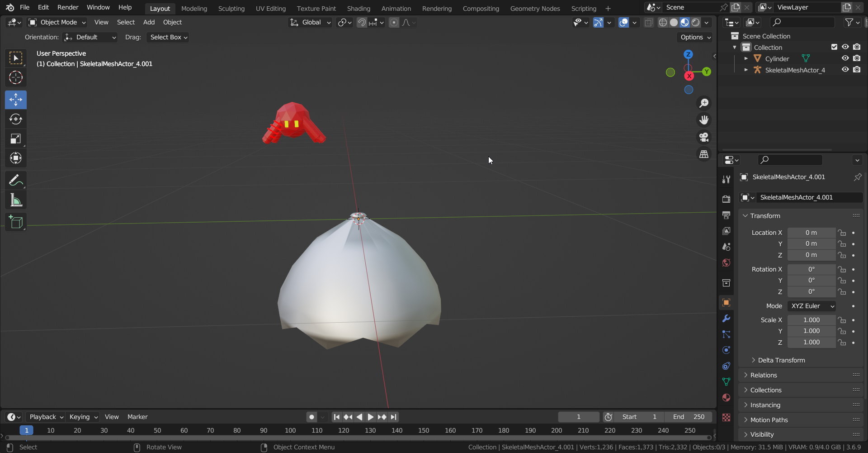Open the Playback popover

pos(46,417)
